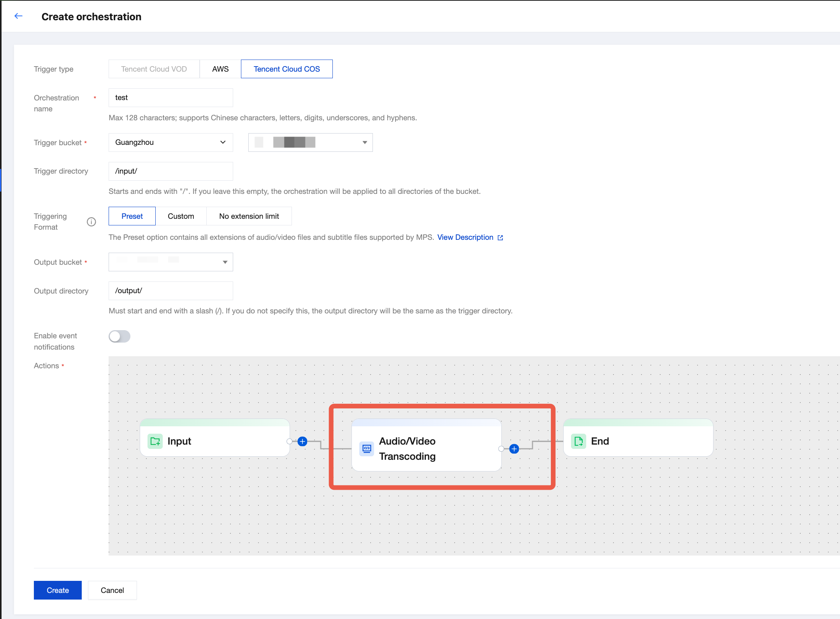
Task: Toggle Enable event notifications switch
Action: 119,336
